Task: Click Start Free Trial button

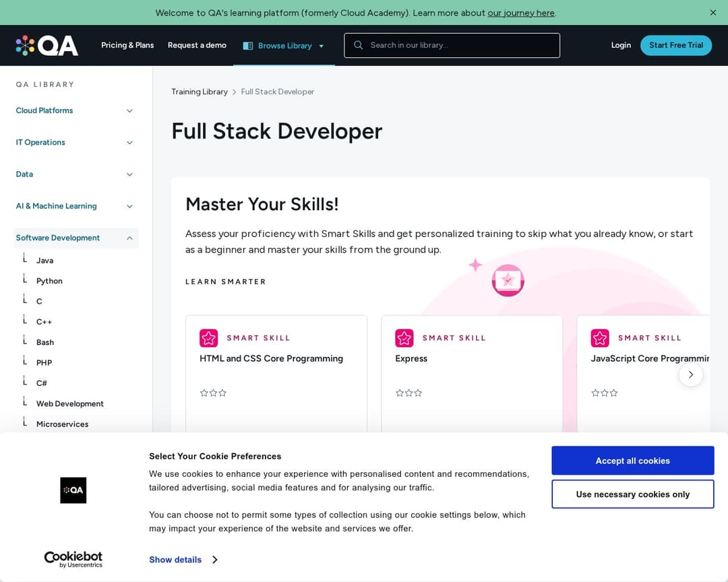Action: pyautogui.click(x=676, y=45)
